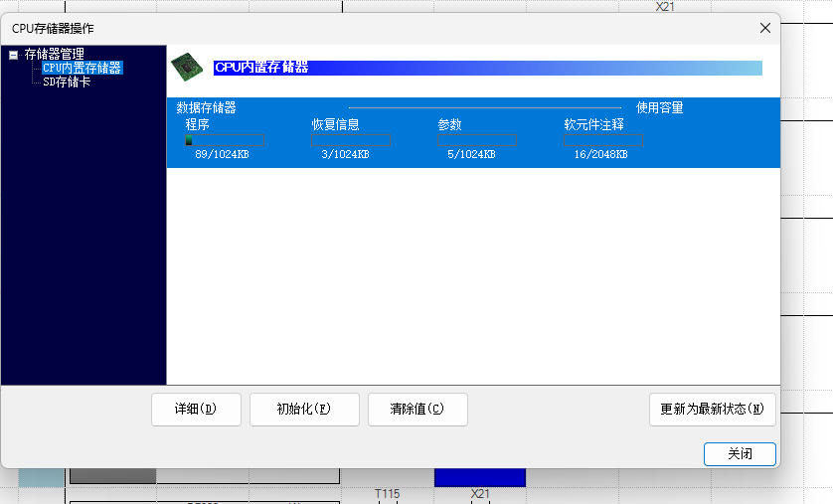Refresh using 更新为最新状态(N) button
The height and width of the screenshot is (504, 833).
(712, 409)
